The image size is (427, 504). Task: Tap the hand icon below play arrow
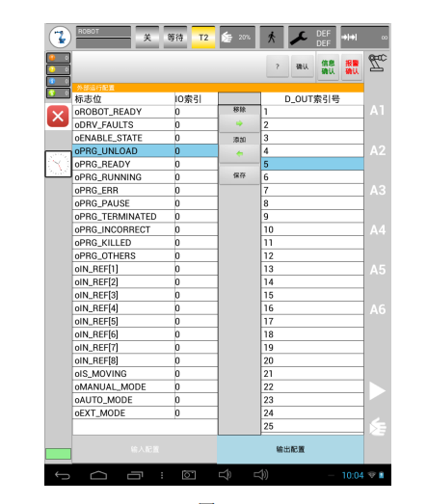pyautogui.click(x=378, y=427)
